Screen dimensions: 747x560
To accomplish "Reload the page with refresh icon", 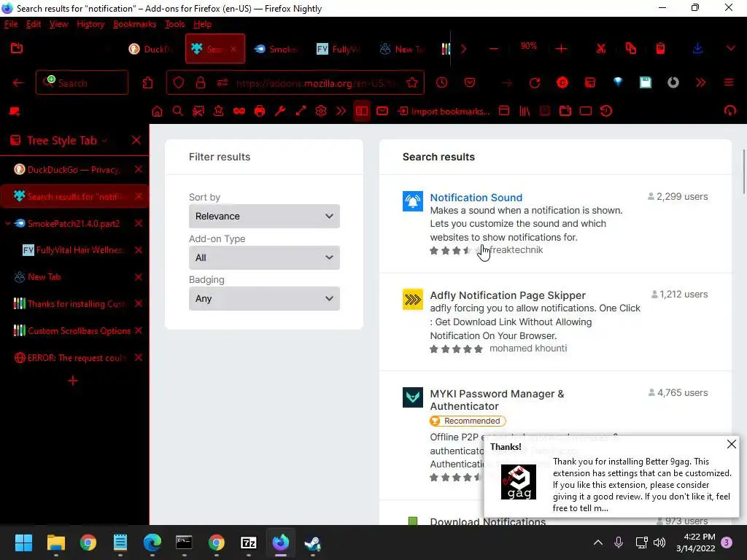I will (535, 83).
